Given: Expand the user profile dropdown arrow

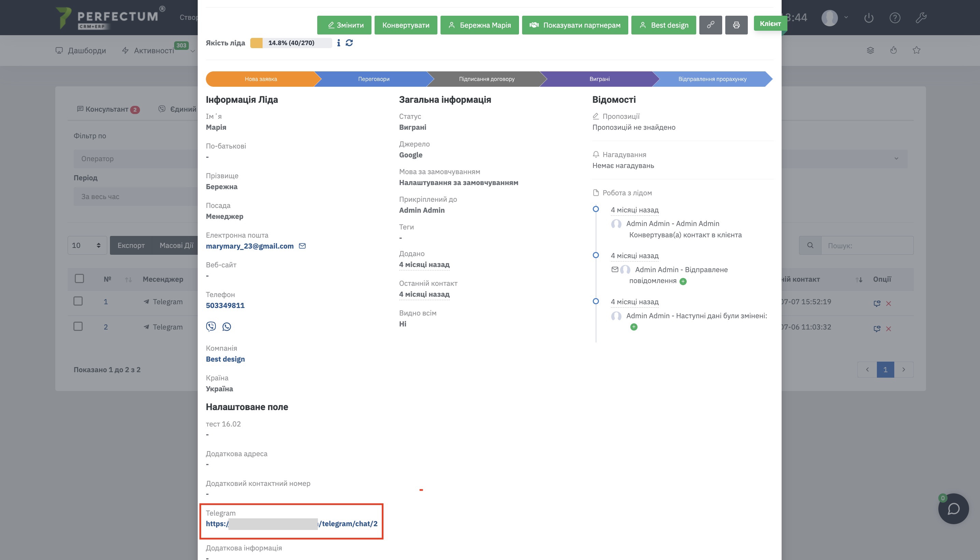Looking at the screenshot, I should (846, 17).
